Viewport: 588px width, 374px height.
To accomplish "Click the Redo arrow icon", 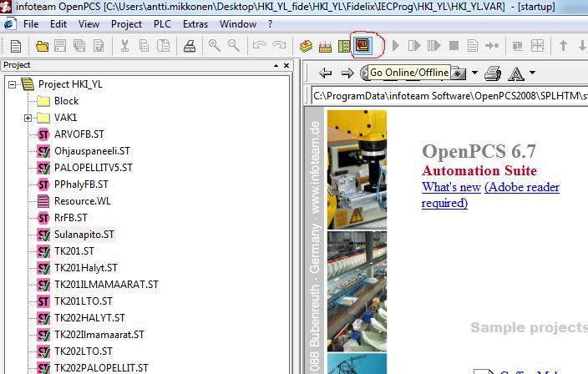I will 279,45.
